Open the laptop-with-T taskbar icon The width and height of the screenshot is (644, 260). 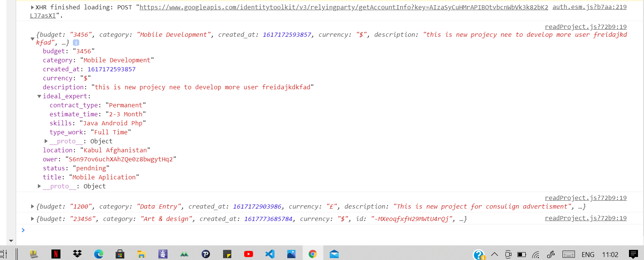coord(34,254)
